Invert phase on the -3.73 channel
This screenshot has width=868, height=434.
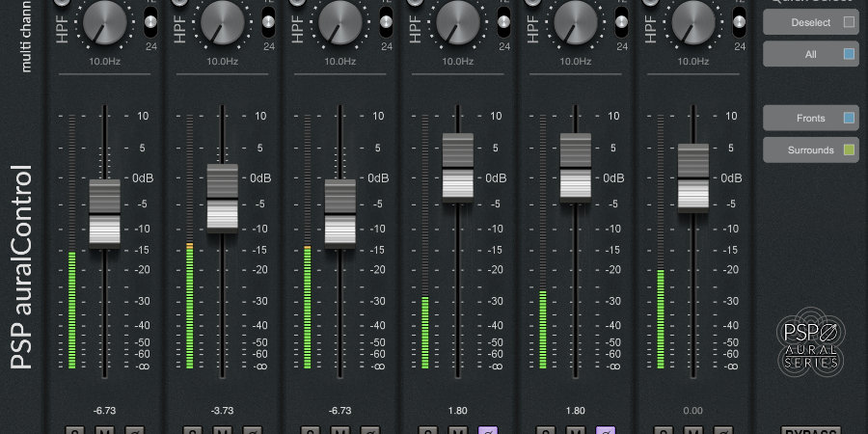[x=253, y=430]
